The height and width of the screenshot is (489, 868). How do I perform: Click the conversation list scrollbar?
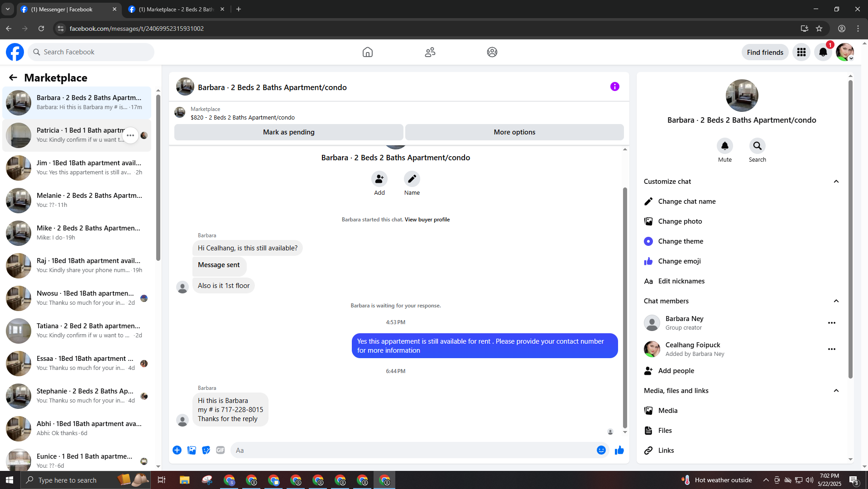coord(158,177)
